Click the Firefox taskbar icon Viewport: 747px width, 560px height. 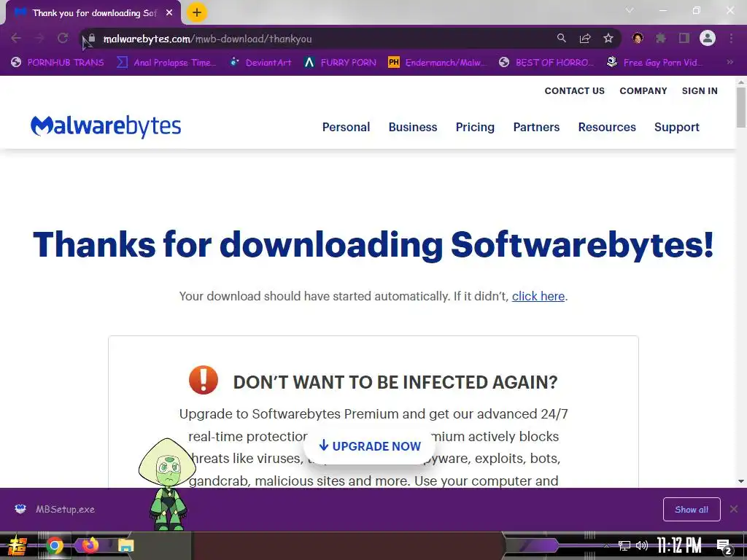click(x=90, y=545)
